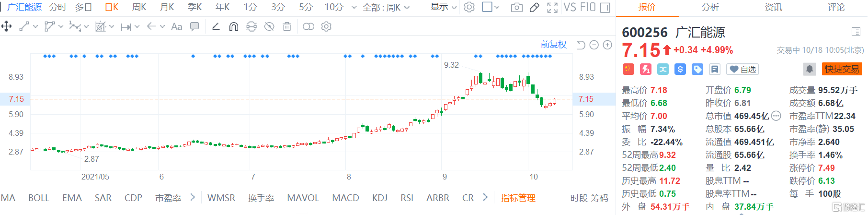
Task: Click the 前复权 adjustment link
Action: coord(554,45)
